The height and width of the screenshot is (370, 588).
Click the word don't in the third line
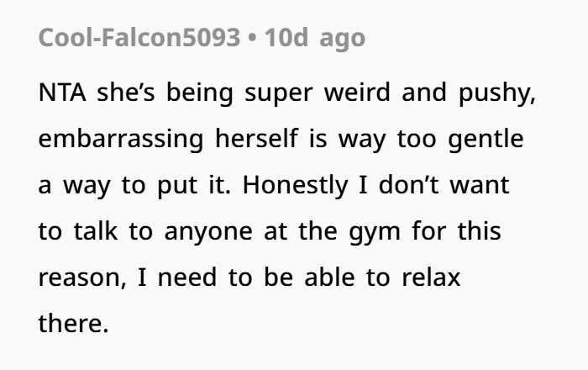click(x=409, y=185)
